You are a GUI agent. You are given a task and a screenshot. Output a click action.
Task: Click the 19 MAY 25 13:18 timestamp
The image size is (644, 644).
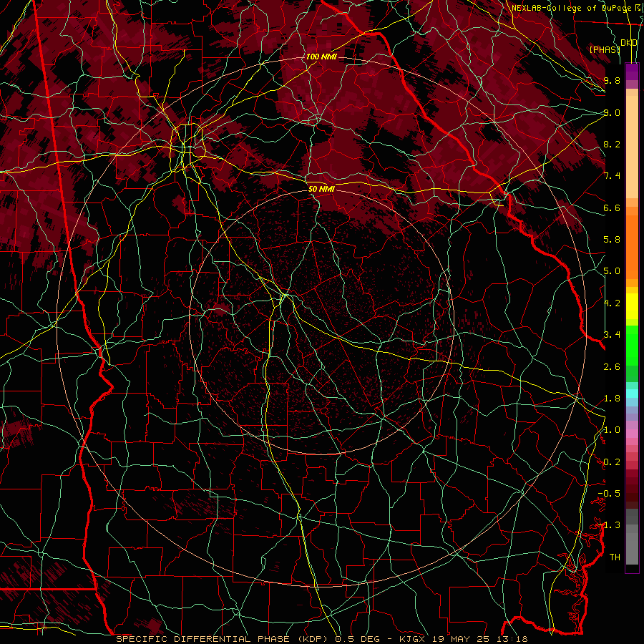click(x=481, y=639)
